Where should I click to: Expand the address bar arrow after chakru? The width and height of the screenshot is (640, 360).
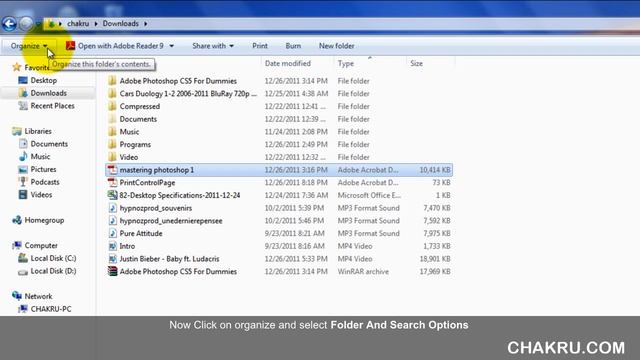[x=96, y=24]
